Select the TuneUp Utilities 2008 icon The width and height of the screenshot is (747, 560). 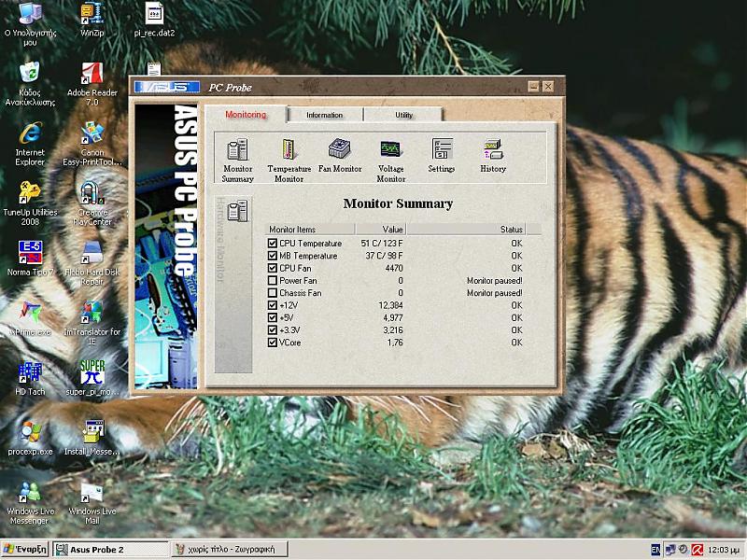pyautogui.click(x=30, y=203)
